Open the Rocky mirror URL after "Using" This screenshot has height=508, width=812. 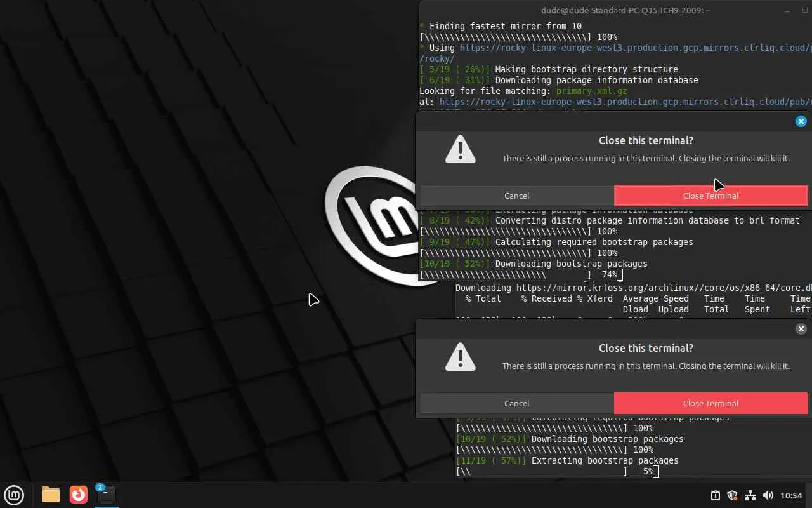click(x=636, y=48)
